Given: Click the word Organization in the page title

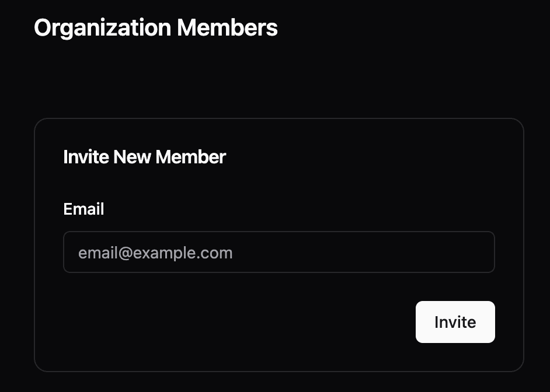Looking at the screenshot, I should tap(103, 28).
